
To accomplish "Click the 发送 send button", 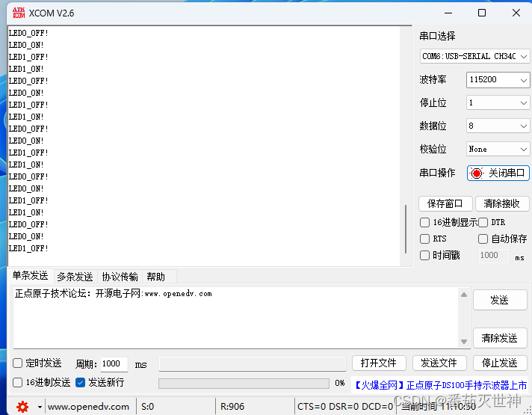I will pyautogui.click(x=500, y=300).
